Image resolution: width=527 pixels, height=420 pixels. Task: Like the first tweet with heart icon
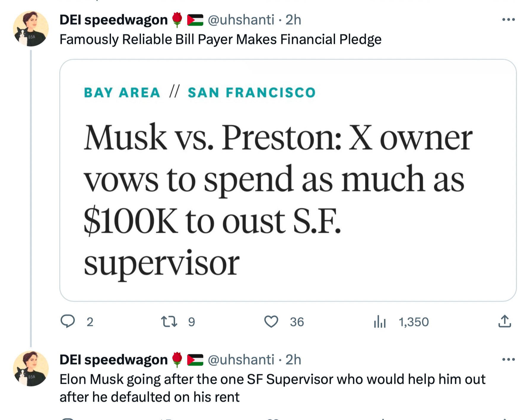click(271, 322)
